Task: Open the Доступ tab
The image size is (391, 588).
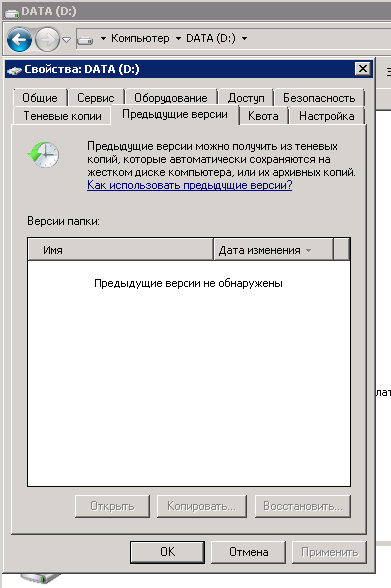Action: point(246,98)
